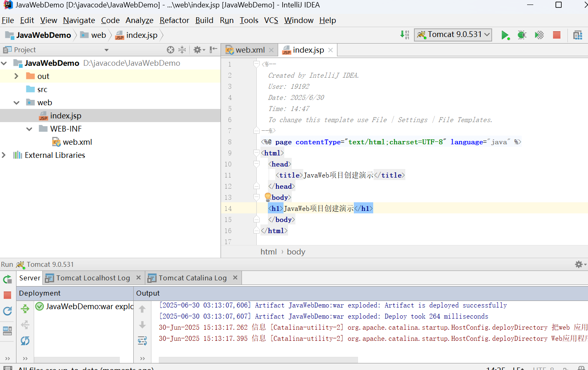The height and width of the screenshot is (370, 588).
Task: Jump down the stack trace in Output
Action: pyautogui.click(x=142, y=325)
